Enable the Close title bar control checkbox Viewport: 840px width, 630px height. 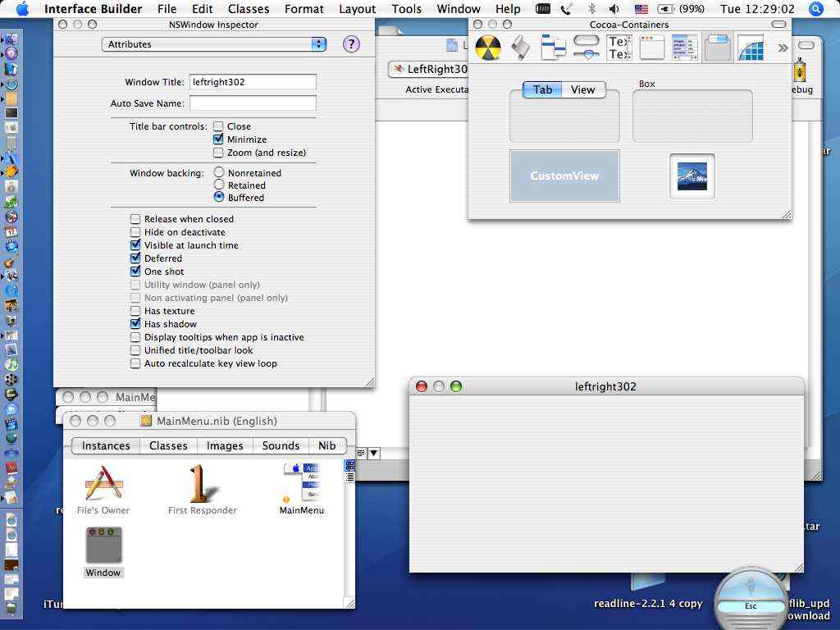pyautogui.click(x=218, y=126)
